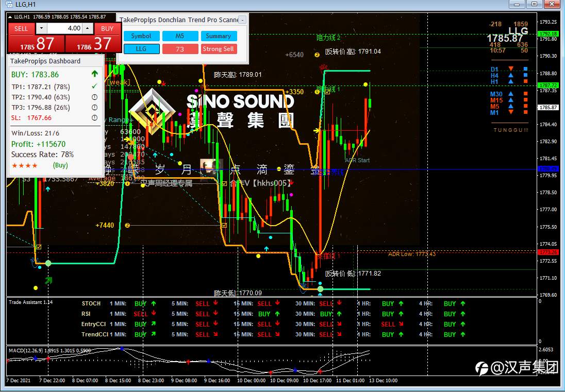
Task: Click the H4 blue up-triangle indicator
Action: pos(511,75)
